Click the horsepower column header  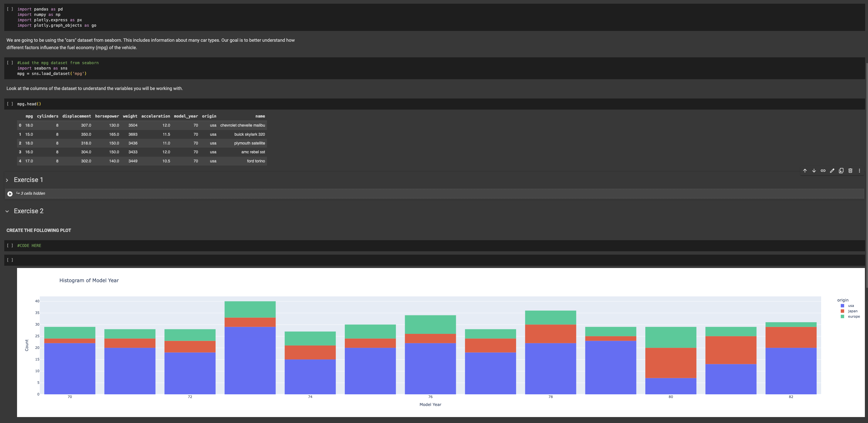tap(107, 116)
